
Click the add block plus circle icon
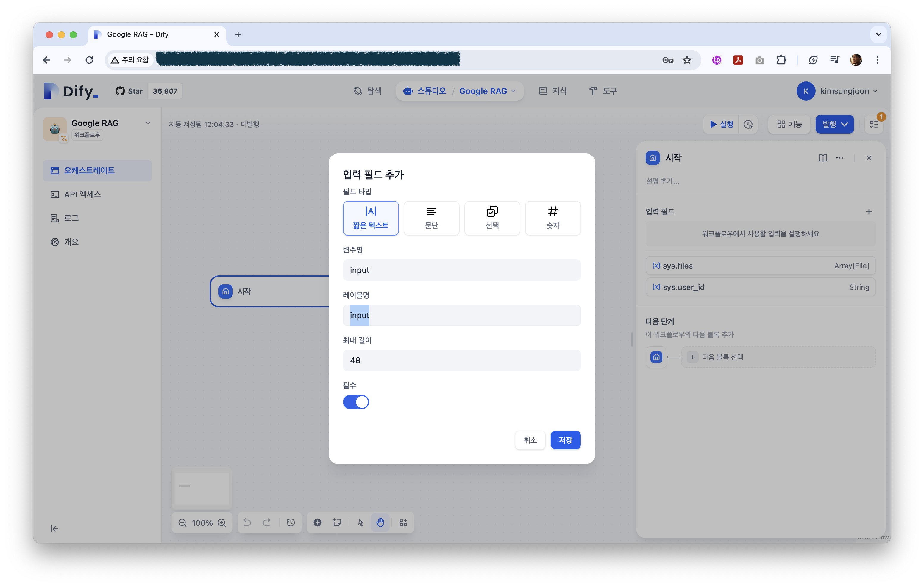[x=317, y=522]
